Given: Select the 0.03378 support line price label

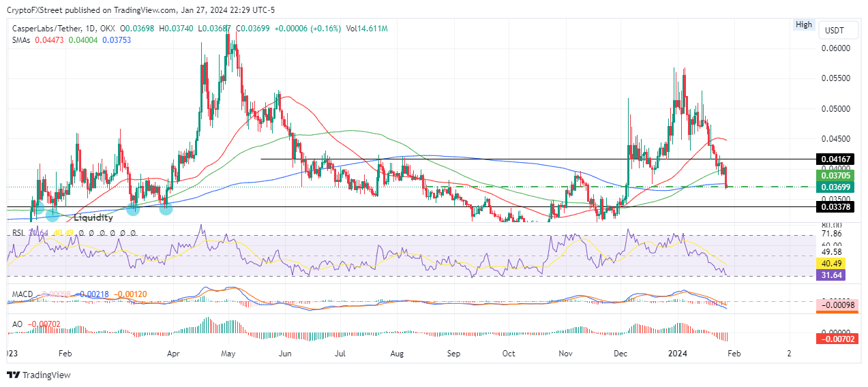Looking at the screenshot, I should coord(836,206).
